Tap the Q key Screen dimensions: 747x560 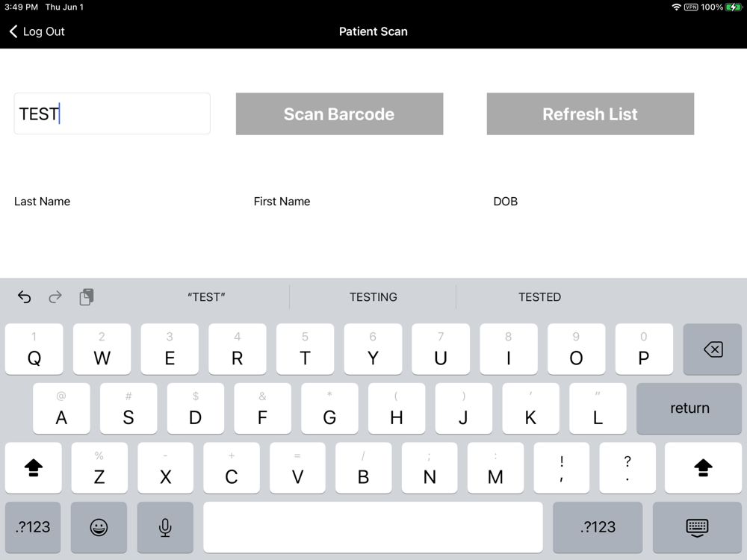(x=34, y=349)
